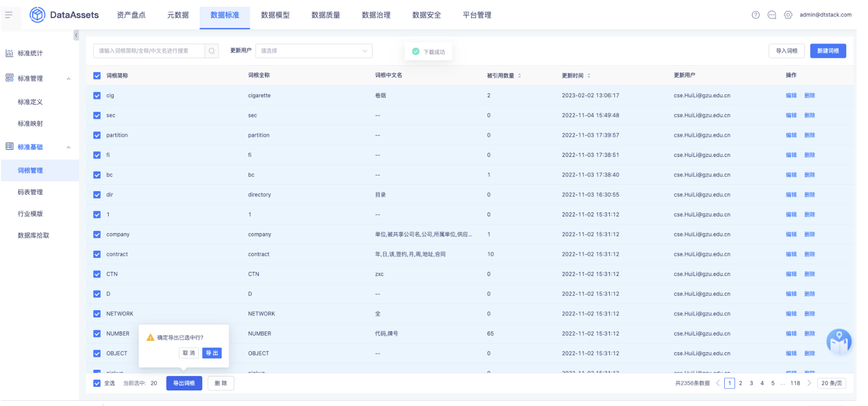This screenshot has width=868, height=406.
Task: Open 码表管理 in sidebar
Action: [x=31, y=192]
